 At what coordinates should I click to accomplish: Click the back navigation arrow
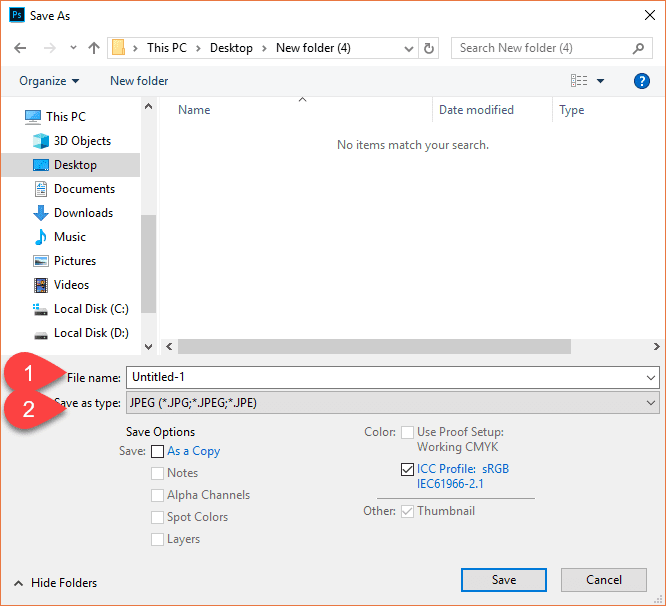tap(20, 48)
